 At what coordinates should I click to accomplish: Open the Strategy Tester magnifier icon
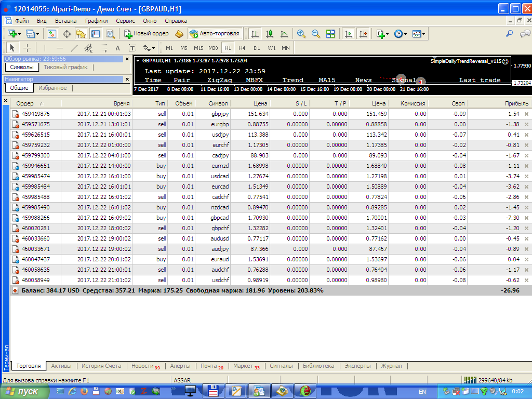111,34
